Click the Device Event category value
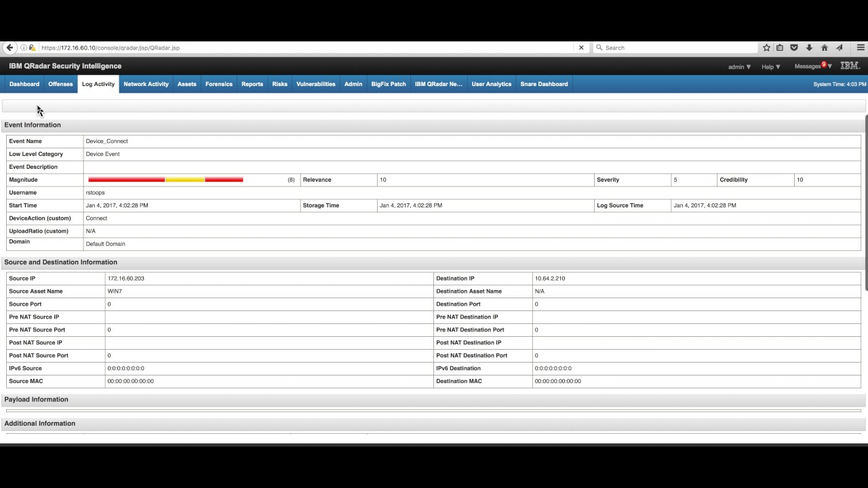The width and height of the screenshot is (868, 488). [x=102, y=154]
